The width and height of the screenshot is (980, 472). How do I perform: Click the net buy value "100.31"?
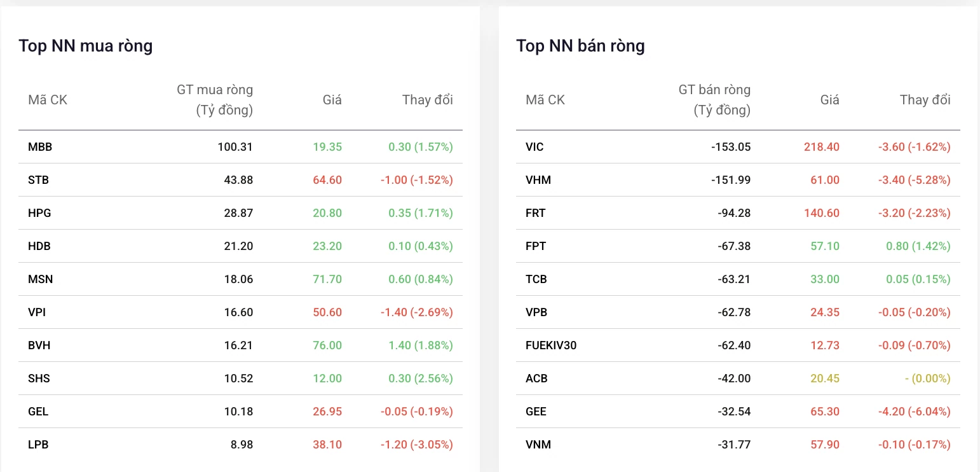pyautogui.click(x=235, y=147)
